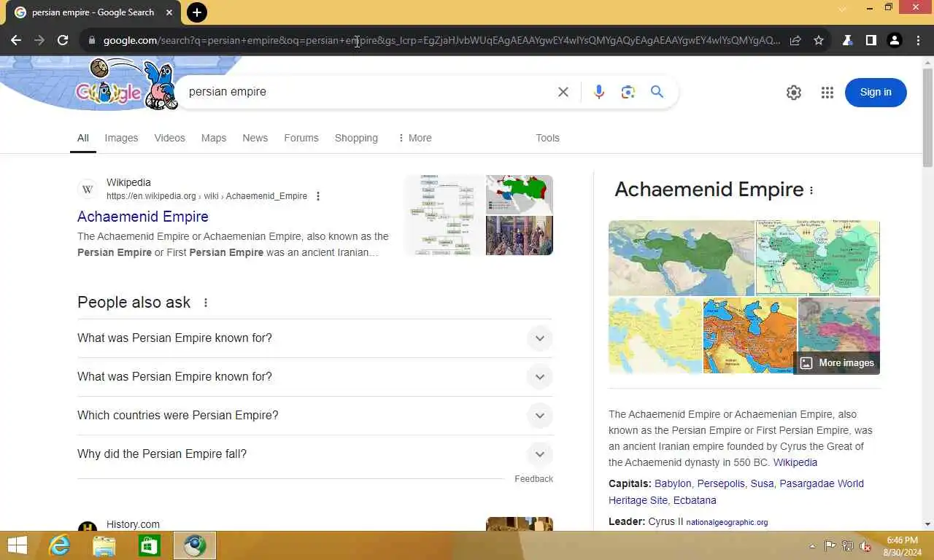Toggle the Chrome side panel icon
Screen dimensions: 934x560
pyautogui.click(x=871, y=40)
